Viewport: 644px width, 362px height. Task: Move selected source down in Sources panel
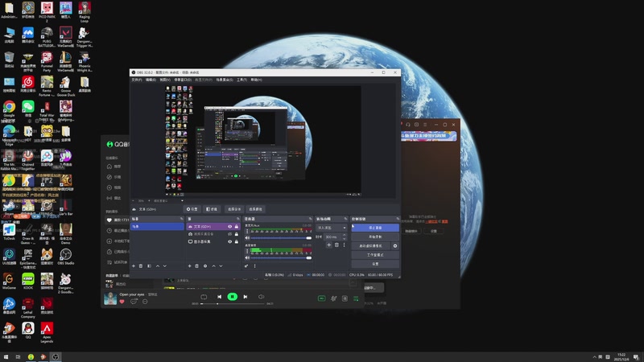pyautogui.click(x=221, y=266)
